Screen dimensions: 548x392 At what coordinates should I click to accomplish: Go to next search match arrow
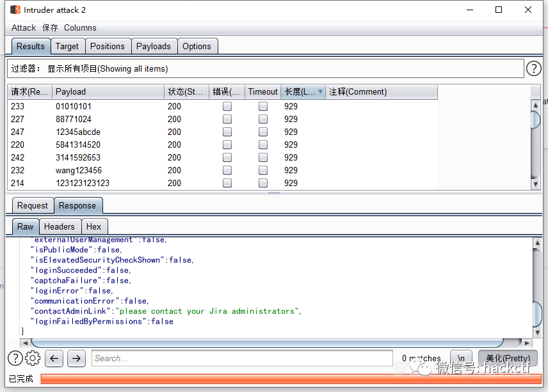[x=77, y=358]
